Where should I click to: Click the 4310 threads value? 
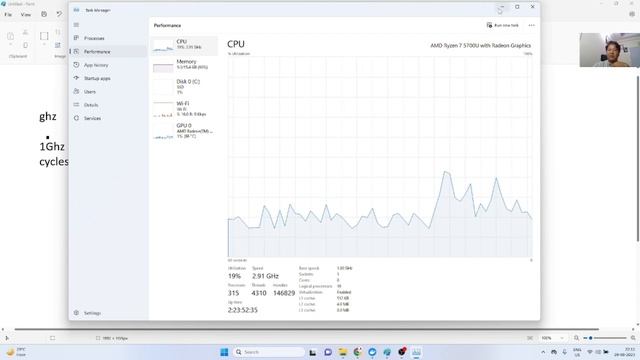[259, 293]
